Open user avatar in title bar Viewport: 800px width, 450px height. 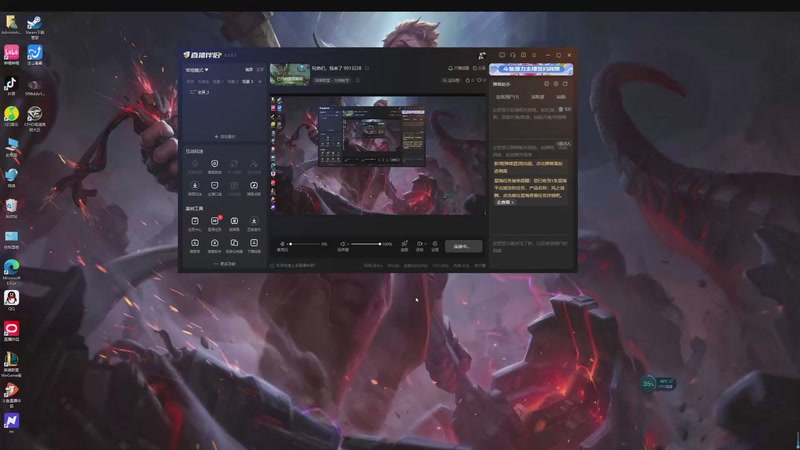click(x=481, y=55)
